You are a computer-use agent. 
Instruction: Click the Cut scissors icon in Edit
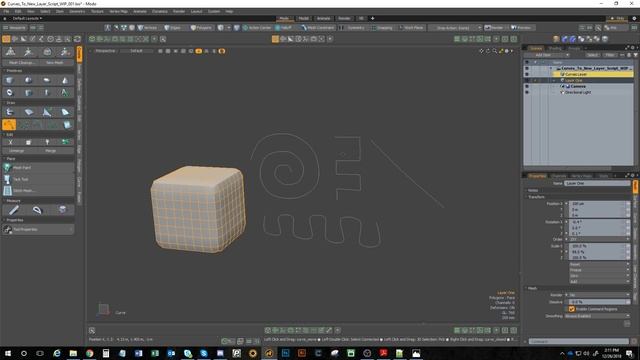point(10,142)
